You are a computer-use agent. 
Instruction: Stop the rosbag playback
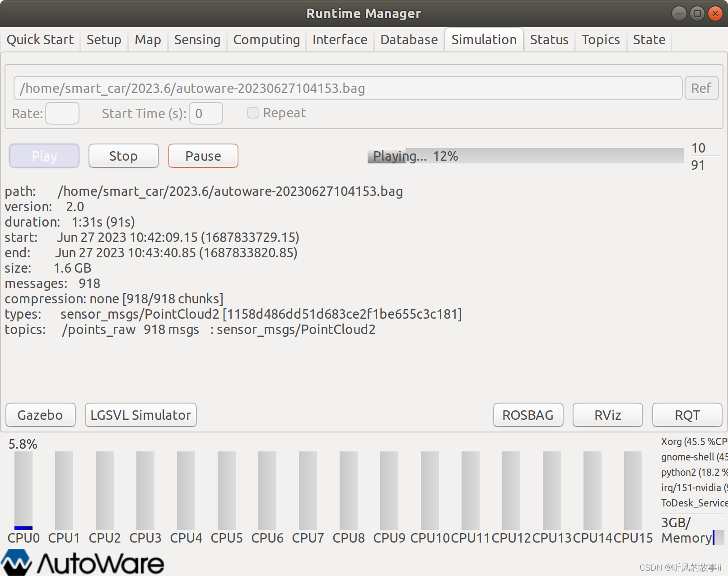pyautogui.click(x=123, y=156)
